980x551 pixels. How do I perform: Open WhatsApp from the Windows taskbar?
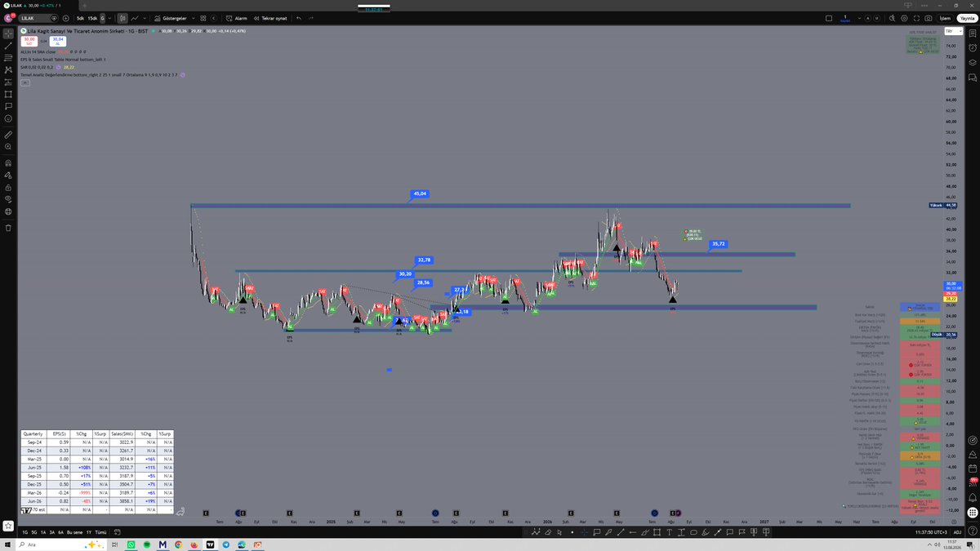pyautogui.click(x=131, y=544)
